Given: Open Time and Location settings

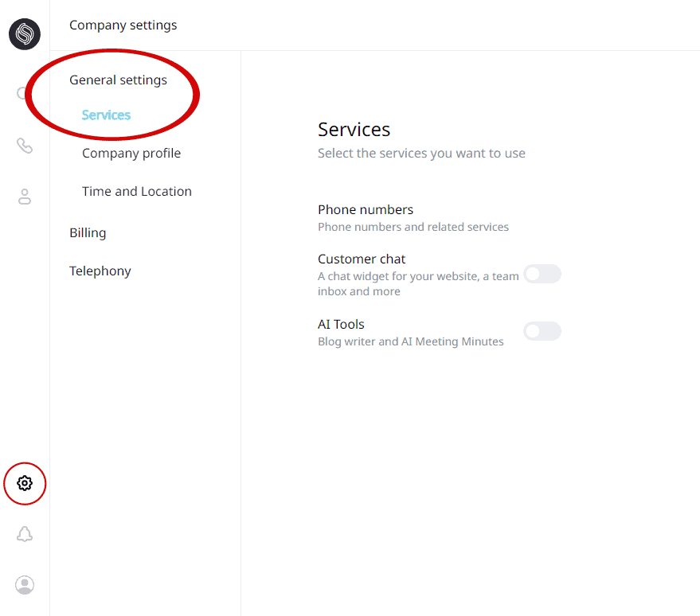Looking at the screenshot, I should point(137,191).
